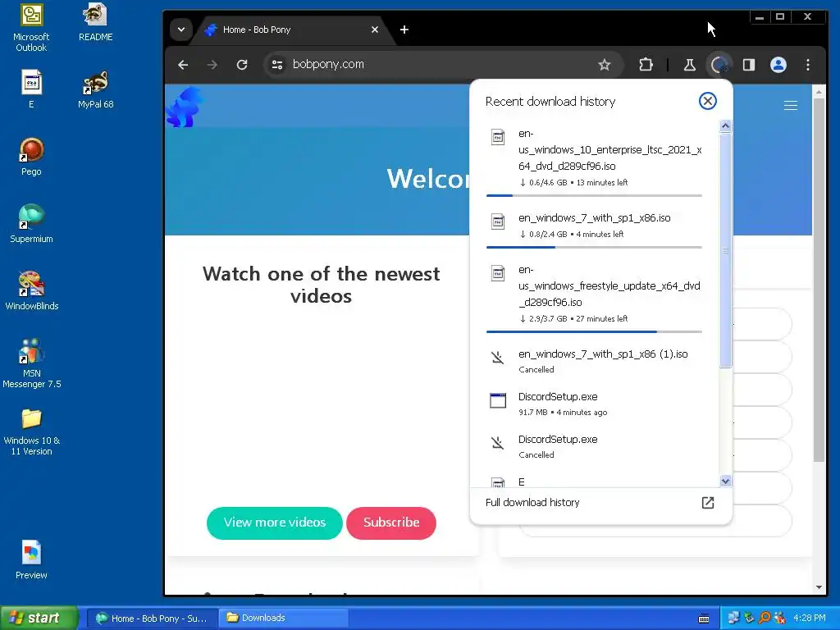Open the Windows Start menu
The image size is (840, 630).
[x=39, y=618]
